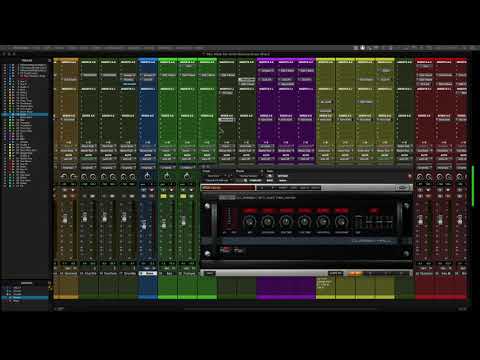
Task: Click the left pan knob on first red strip
Action: 420,176
